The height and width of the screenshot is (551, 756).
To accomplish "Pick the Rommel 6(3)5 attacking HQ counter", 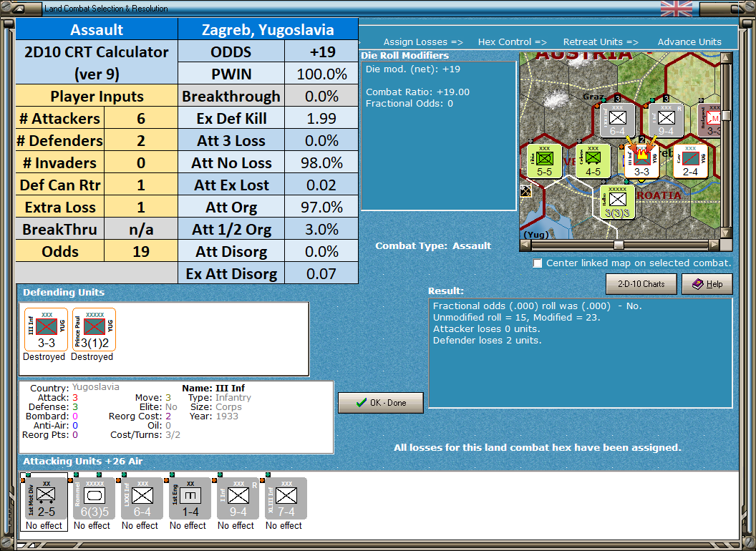I will click(x=94, y=499).
